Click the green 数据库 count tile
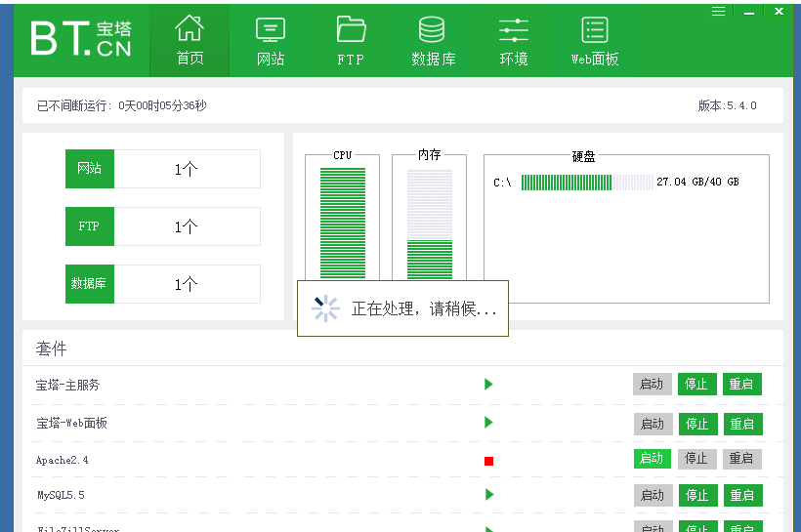This screenshot has height=532, width=801. 90,284
